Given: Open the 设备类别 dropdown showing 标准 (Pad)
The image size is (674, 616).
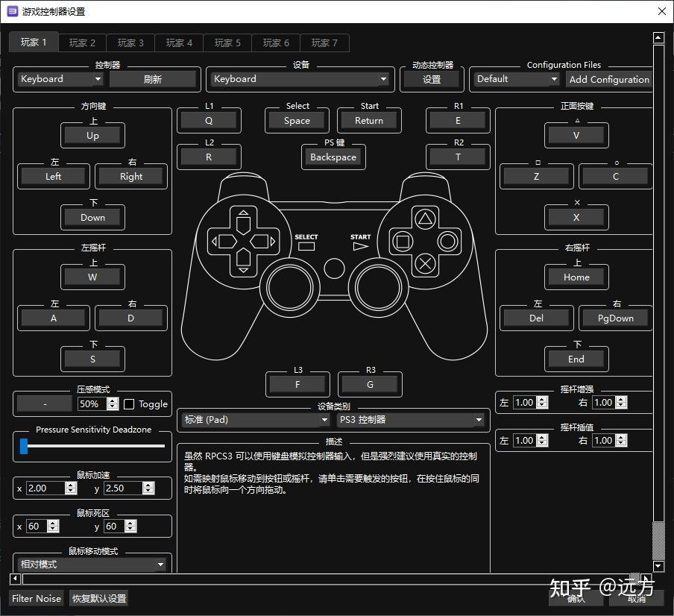Looking at the screenshot, I should (x=254, y=420).
